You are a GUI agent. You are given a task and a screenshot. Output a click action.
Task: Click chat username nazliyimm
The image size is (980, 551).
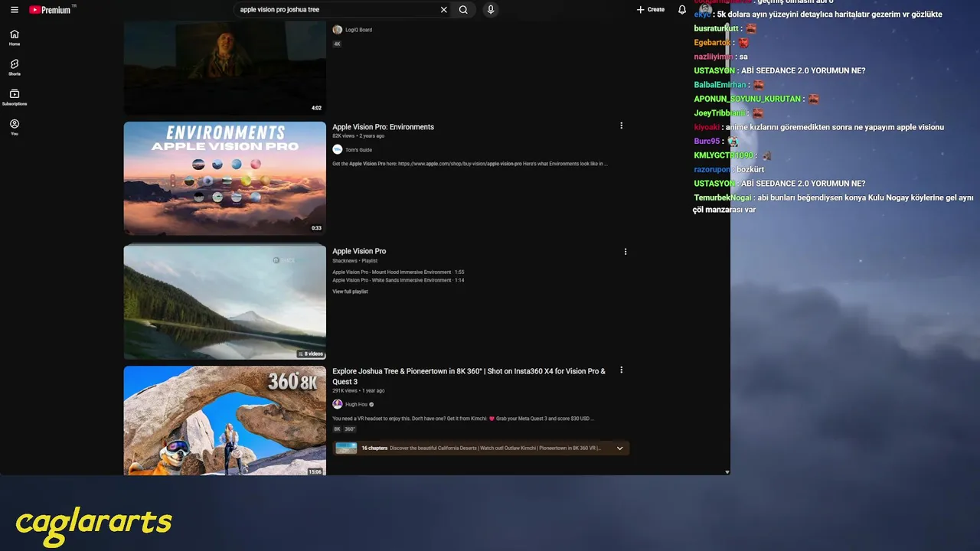click(x=714, y=57)
